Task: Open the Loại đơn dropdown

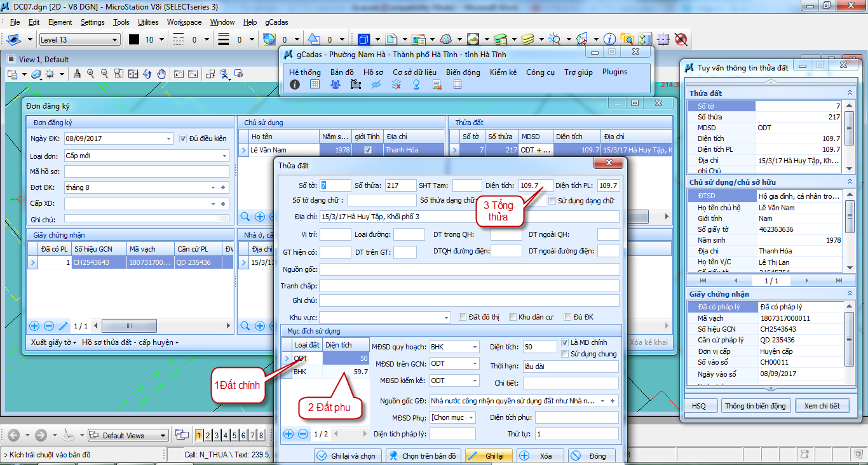Action: click(x=224, y=156)
